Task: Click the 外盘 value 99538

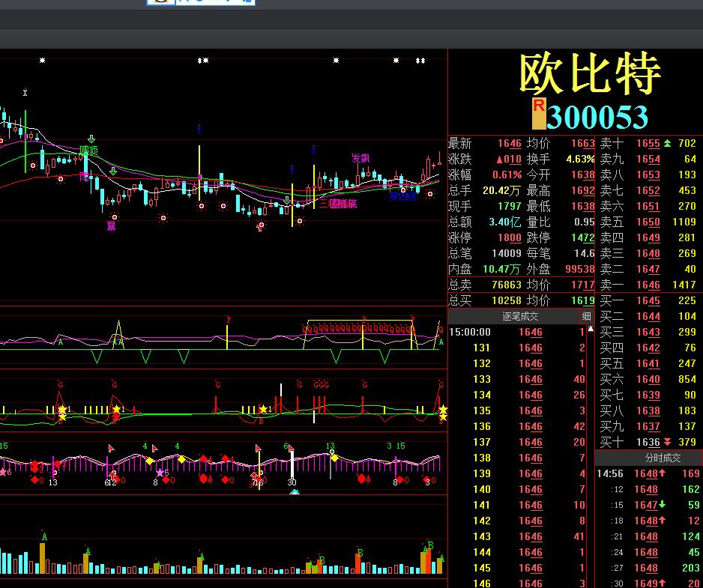Action: click(579, 269)
